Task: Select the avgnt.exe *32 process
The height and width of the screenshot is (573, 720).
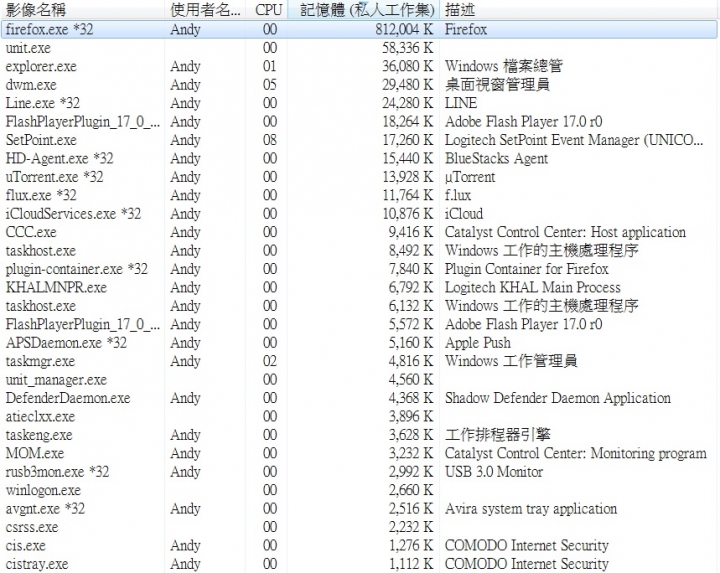Action: [x=359, y=509]
